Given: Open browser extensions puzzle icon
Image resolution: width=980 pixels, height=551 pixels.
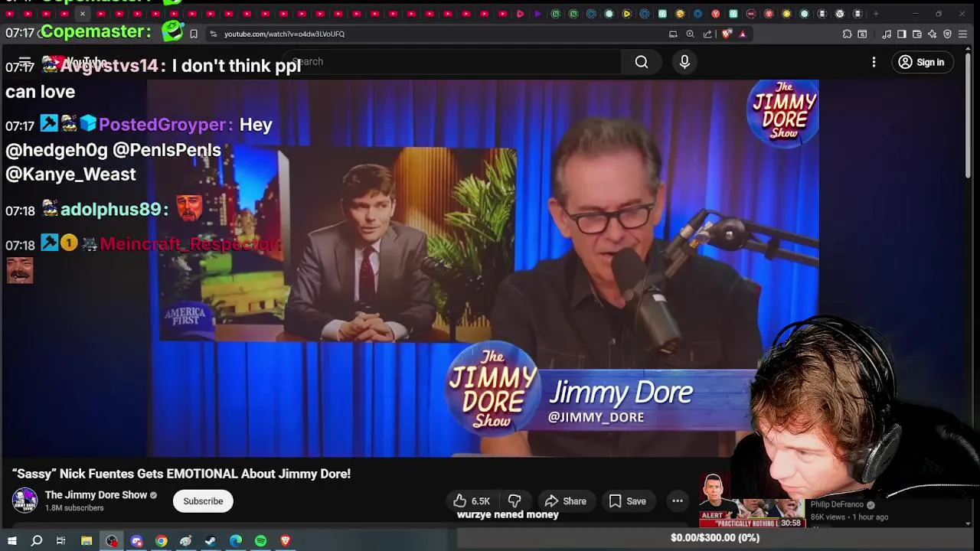Looking at the screenshot, I should pyautogui.click(x=847, y=34).
